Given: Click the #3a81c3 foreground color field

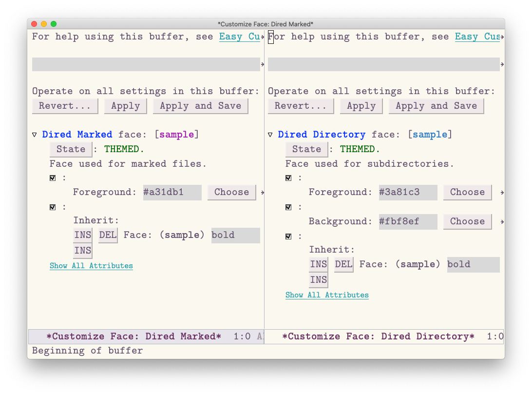Looking at the screenshot, I should click(x=408, y=192).
